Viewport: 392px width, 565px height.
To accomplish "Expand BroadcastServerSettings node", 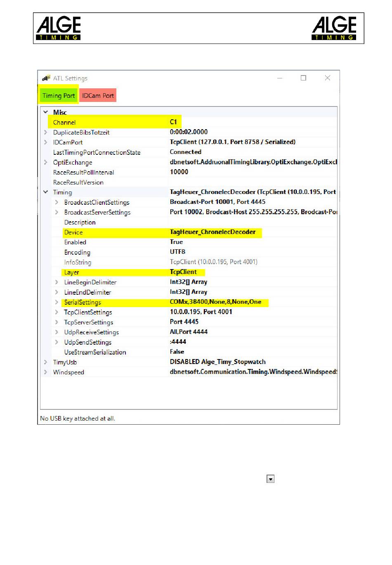I will pyautogui.click(x=57, y=212).
